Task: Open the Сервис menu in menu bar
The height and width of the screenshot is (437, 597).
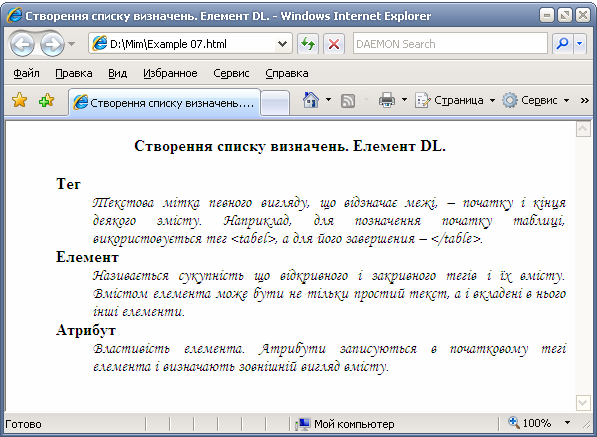Action: tap(231, 73)
